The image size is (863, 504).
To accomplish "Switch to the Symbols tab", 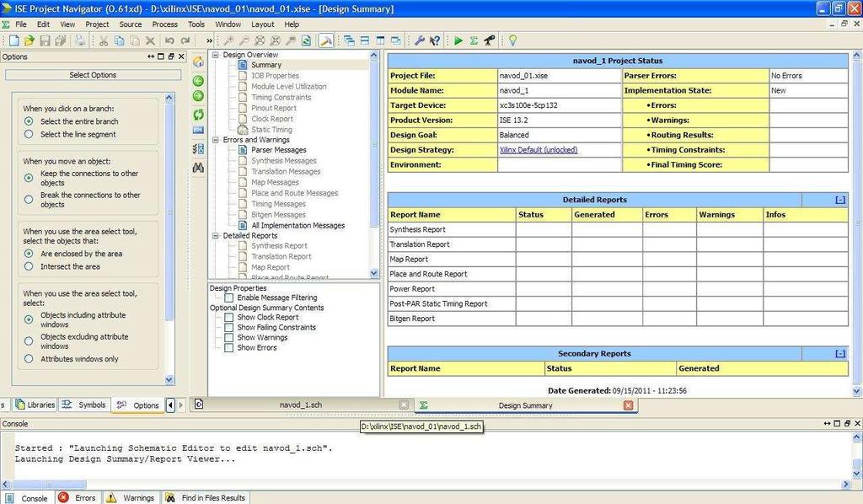I will coord(84,405).
